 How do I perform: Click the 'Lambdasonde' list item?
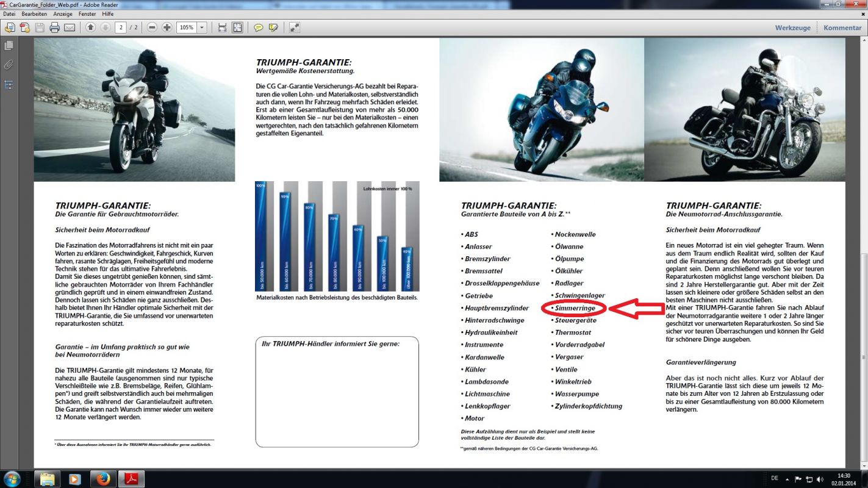click(x=484, y=382)
